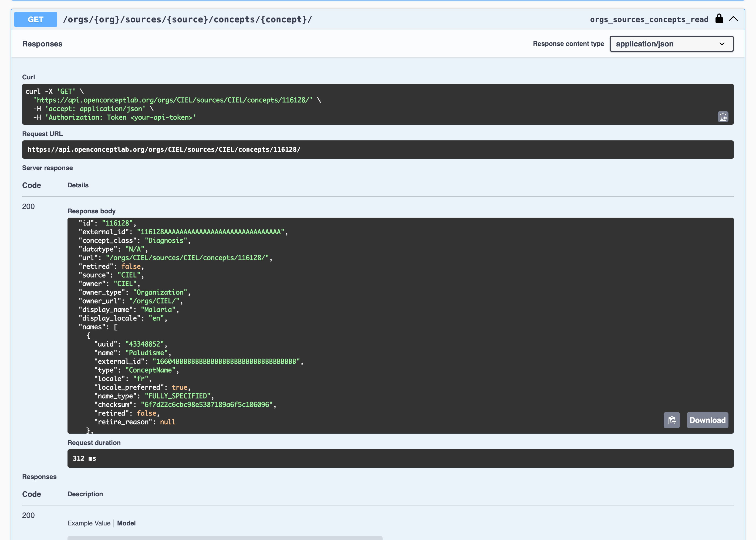This screenshot has height=540, width=756.
Task: Click the "concept_class": "Diagnosis" line
Action: [135, 240]
